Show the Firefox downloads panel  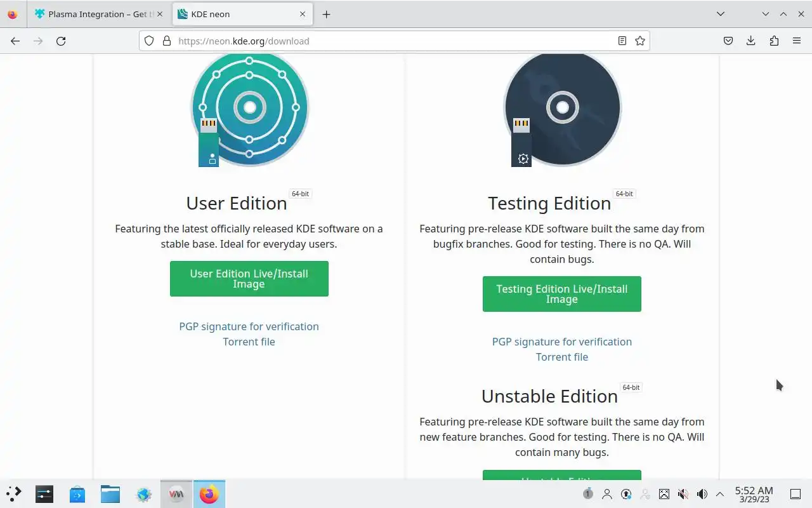[x=751, y=41]
